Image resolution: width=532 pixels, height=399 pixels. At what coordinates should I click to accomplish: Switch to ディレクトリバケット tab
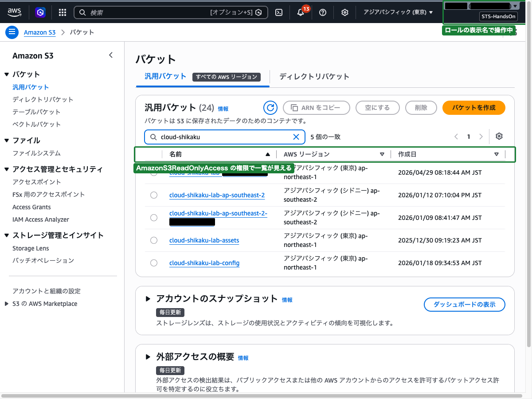(x=314, y=76)
